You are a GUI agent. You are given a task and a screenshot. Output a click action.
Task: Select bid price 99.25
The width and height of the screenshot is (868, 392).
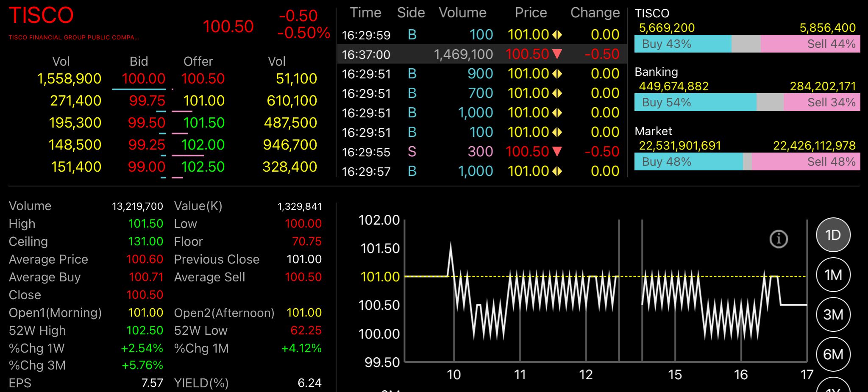coord(147,145)
